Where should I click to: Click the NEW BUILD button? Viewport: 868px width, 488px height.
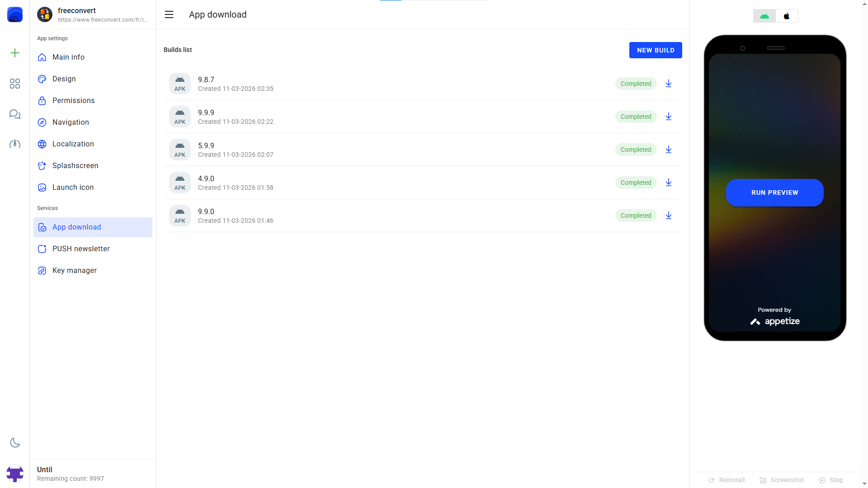[x=656, y=50]
